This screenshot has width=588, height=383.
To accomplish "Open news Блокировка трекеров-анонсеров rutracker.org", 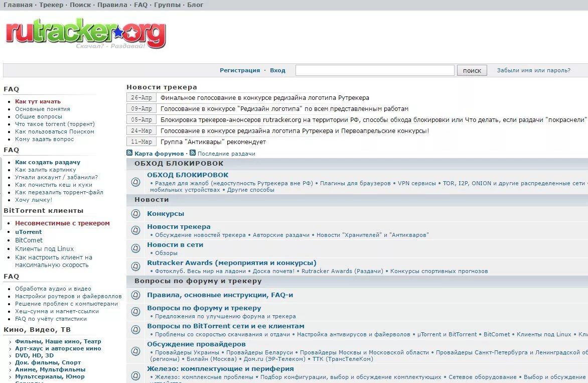I will click(373, 119).
